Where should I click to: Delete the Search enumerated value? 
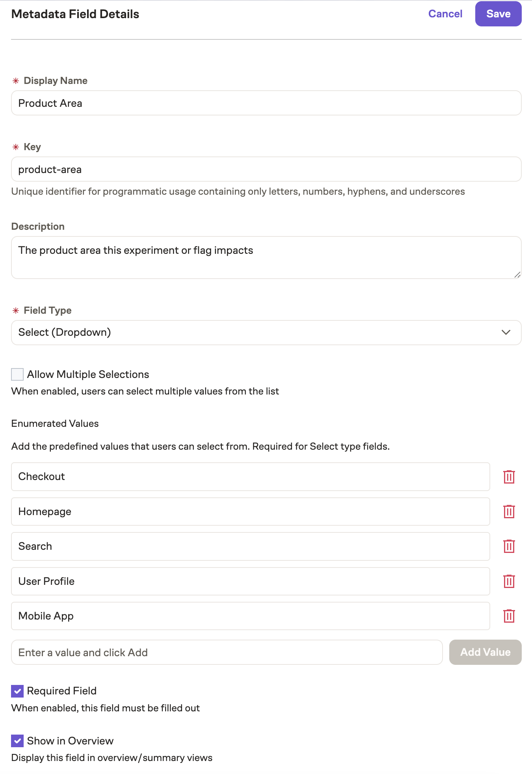pyautogui.click(x=509, y=547)
